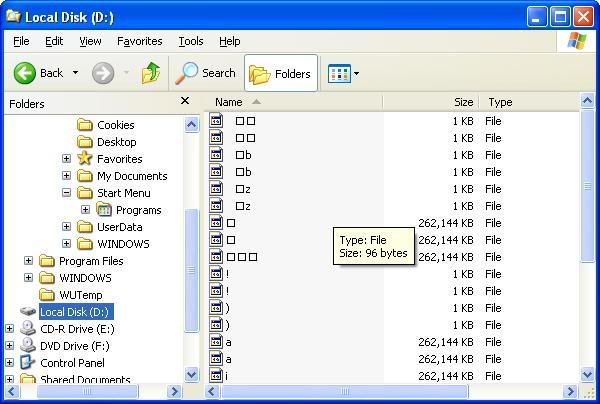Expand the DVD Drive (F:) node
This screenshot has width=600, height=404.
coord(10,345)
